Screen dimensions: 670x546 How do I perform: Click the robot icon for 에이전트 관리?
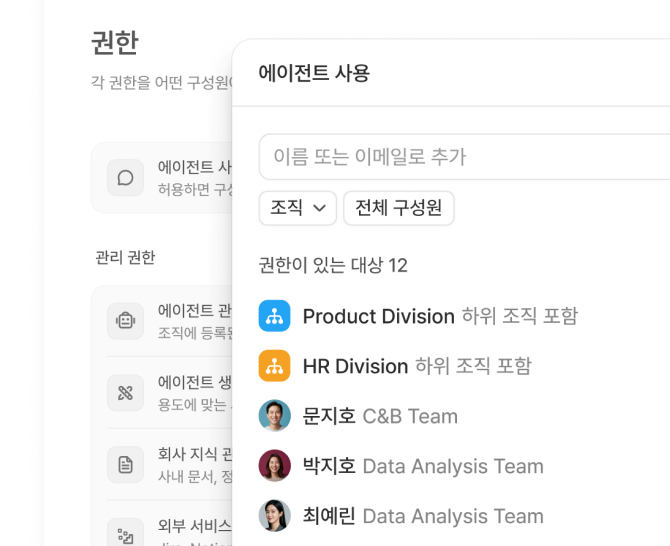[125, 321]
